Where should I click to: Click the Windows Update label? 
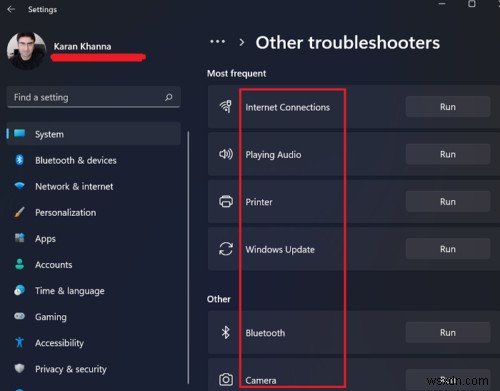coord(280,249)
